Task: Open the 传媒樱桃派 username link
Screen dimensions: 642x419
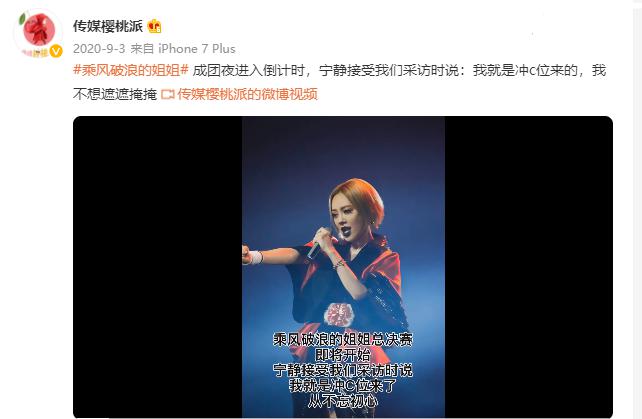Action: pyautogui.click(x=108, y=26)
